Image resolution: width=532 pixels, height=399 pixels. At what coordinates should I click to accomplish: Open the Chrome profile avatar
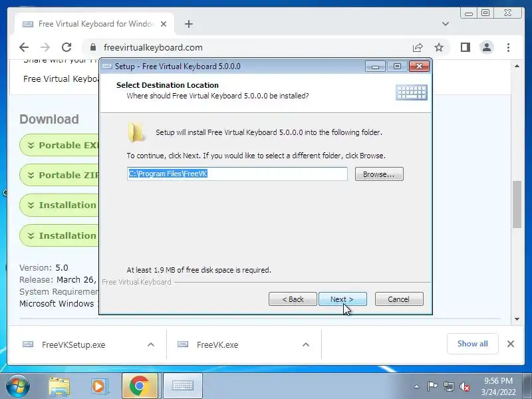tap(487, 47)
